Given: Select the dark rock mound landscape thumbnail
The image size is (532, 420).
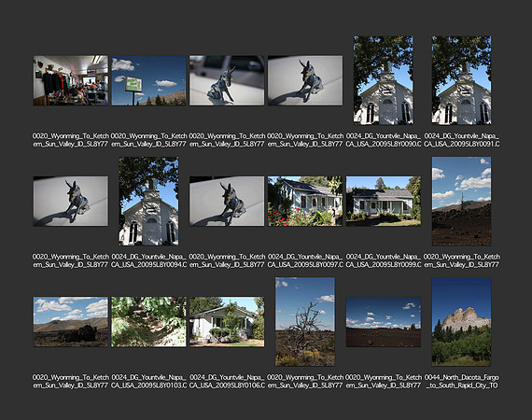Looking at the screenshot, I should click(71, 322).
